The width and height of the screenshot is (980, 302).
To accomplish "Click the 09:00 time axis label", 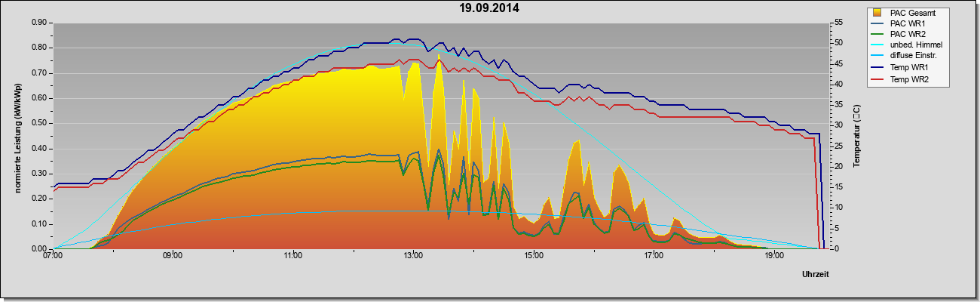I will click(x=173, y=257).
